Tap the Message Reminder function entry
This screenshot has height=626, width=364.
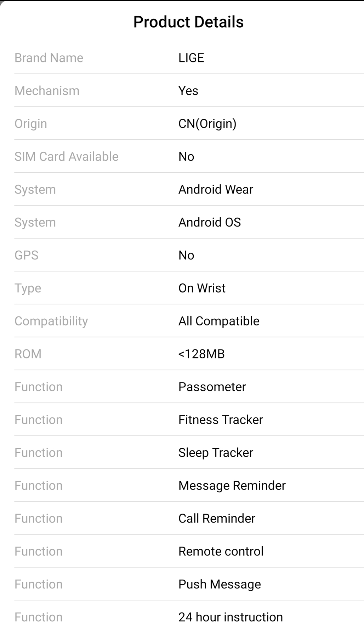(x=232, y=486)
